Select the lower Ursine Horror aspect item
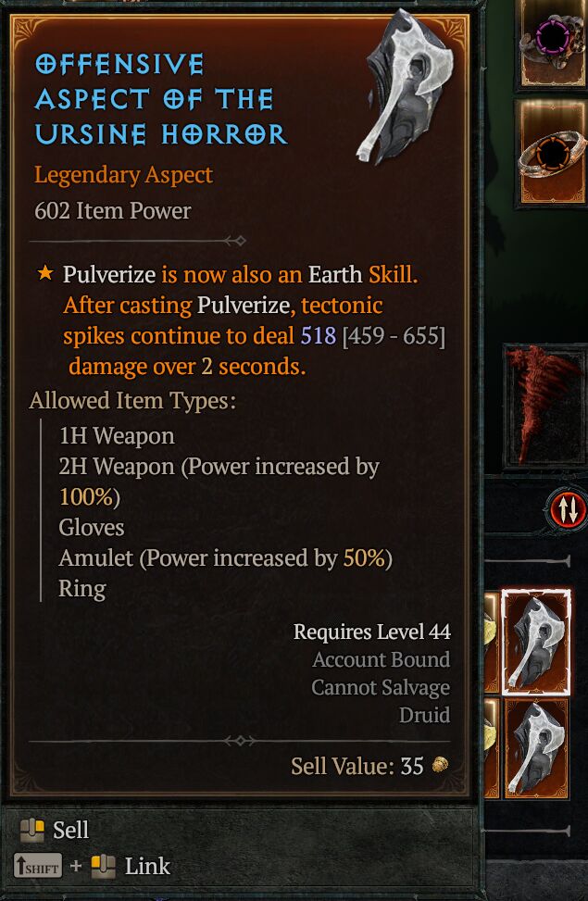The height and width of the screenshot is (901, 588). tap(536, 749)
